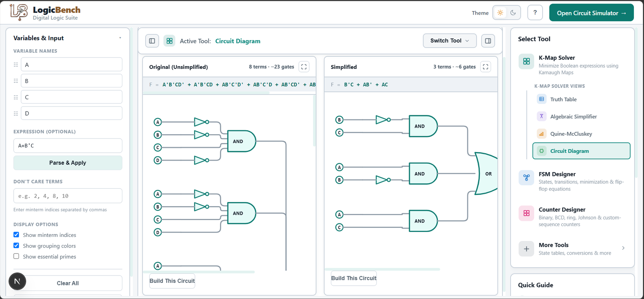
Task: Toggle right sidebar panel icon
Action: [x=488, y=41]
